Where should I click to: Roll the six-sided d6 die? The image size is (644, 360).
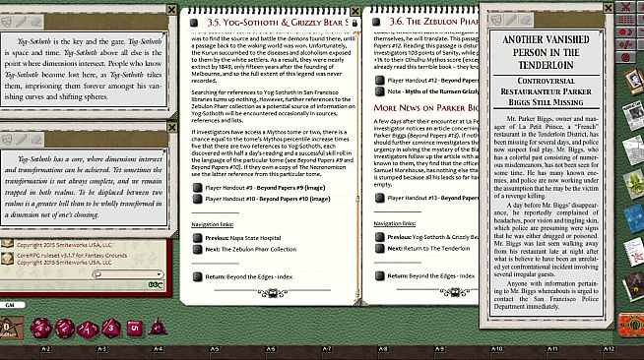click(x=135, y=328)
